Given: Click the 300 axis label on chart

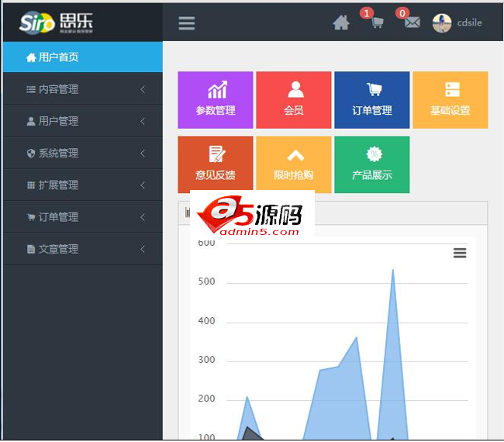Looking at the screenshot, I should tap(207, 359).
